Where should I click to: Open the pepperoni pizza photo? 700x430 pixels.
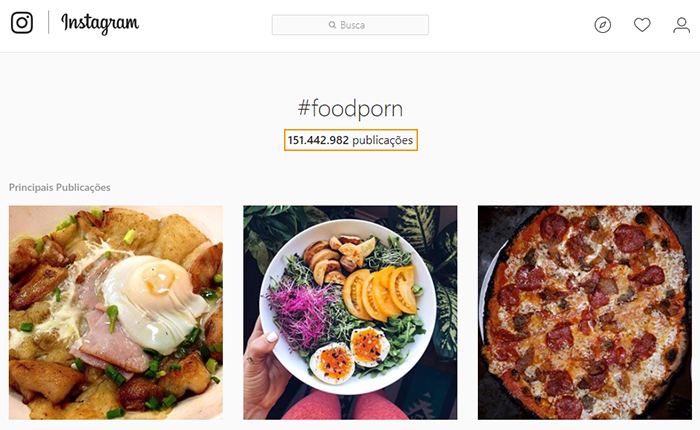pyautogui.click(x=584, y=312)
